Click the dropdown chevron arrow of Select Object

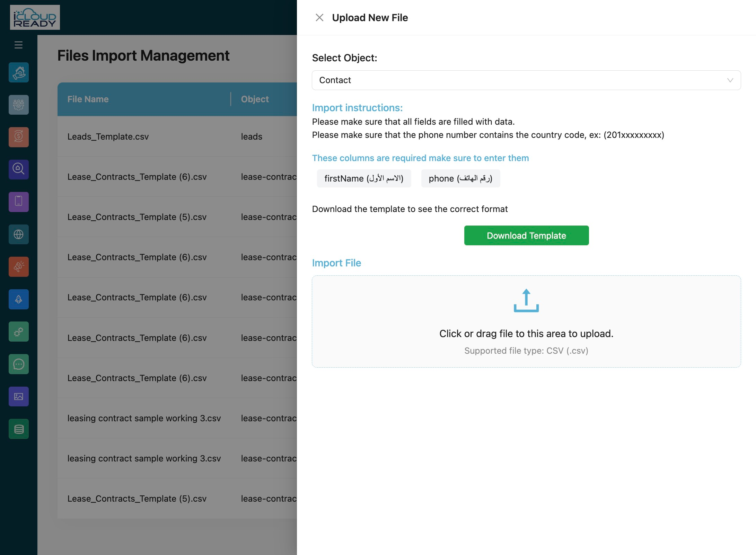coord(730,80)
